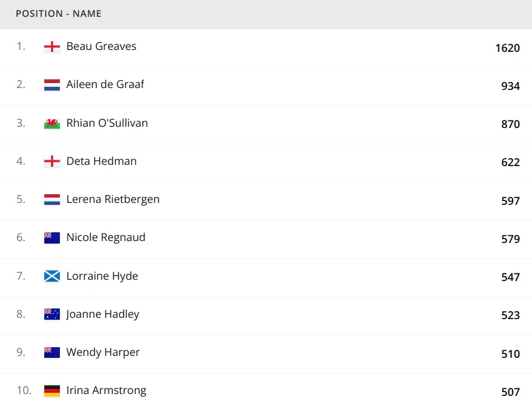Click New Zealand flag beside Nicole Regnaud

52,238
